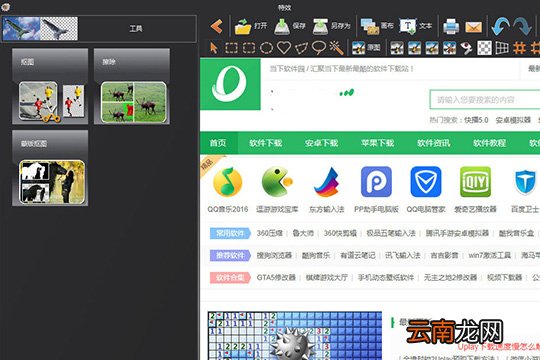Viewport: 540px width, 360px height.
Task: Select the heart-shaped selection tool
Action: [x=284, y=48]
